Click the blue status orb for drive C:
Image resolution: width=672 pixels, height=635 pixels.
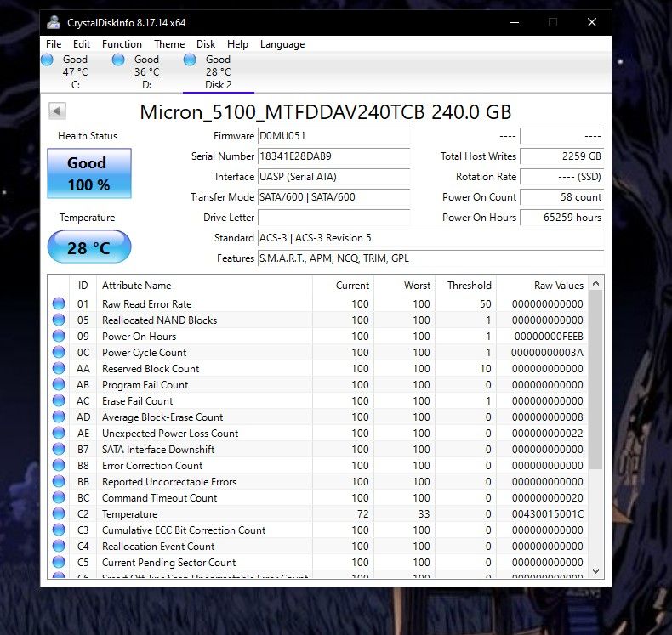tap(47, 60)
